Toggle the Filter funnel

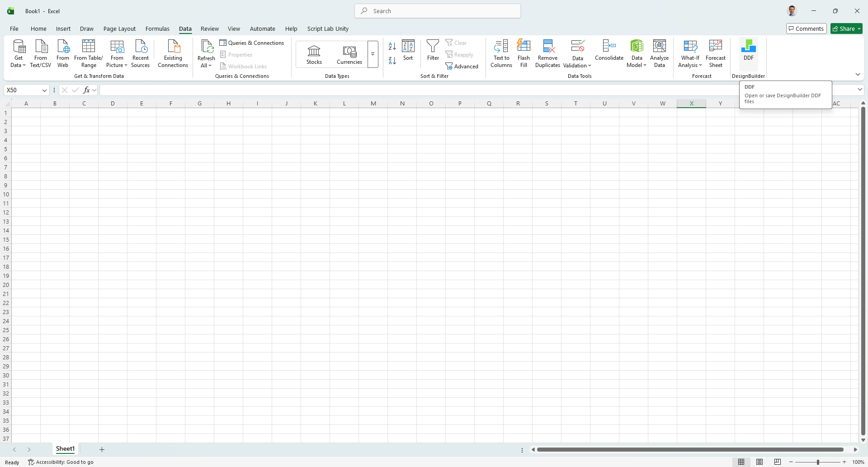click(433, 50)
